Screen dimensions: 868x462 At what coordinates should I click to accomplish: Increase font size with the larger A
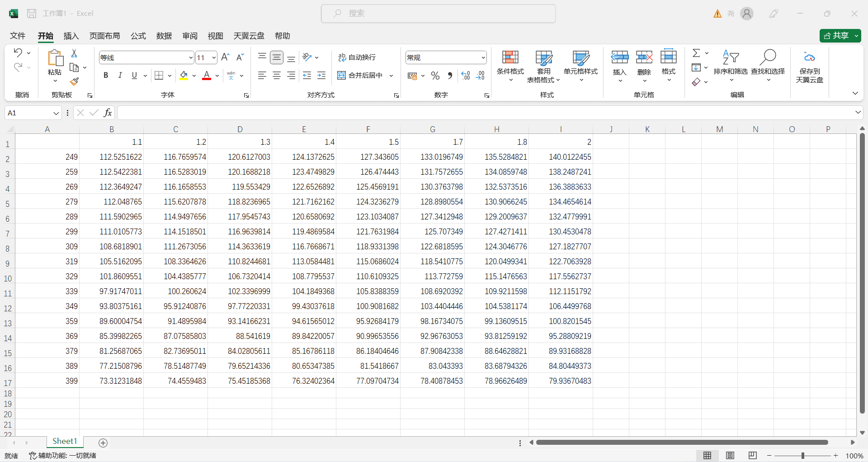pos(226,57)
